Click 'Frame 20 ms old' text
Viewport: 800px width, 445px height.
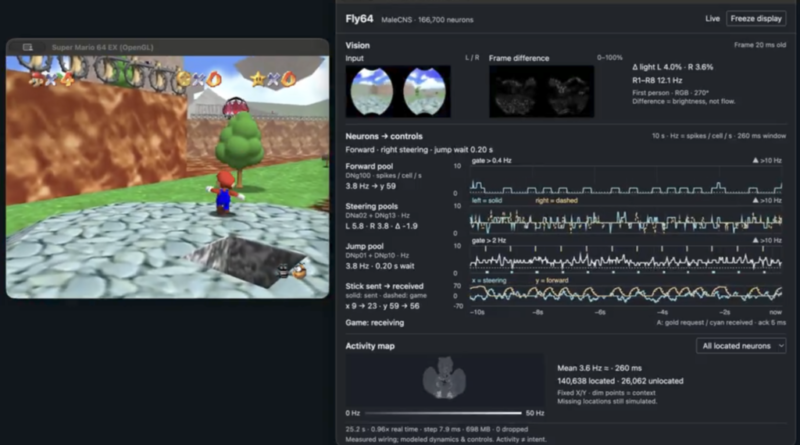click(x=760, y=45)
